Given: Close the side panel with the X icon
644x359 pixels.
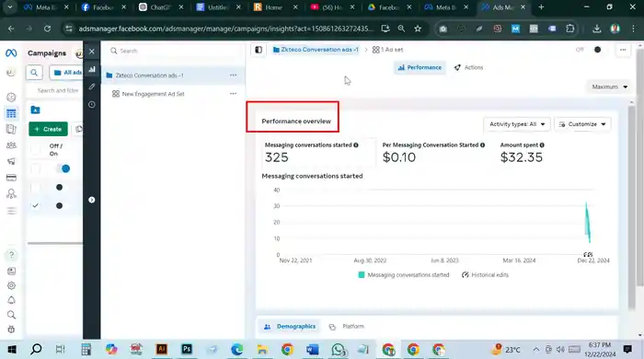Looking at the screenshot, I should click(92, 52).
